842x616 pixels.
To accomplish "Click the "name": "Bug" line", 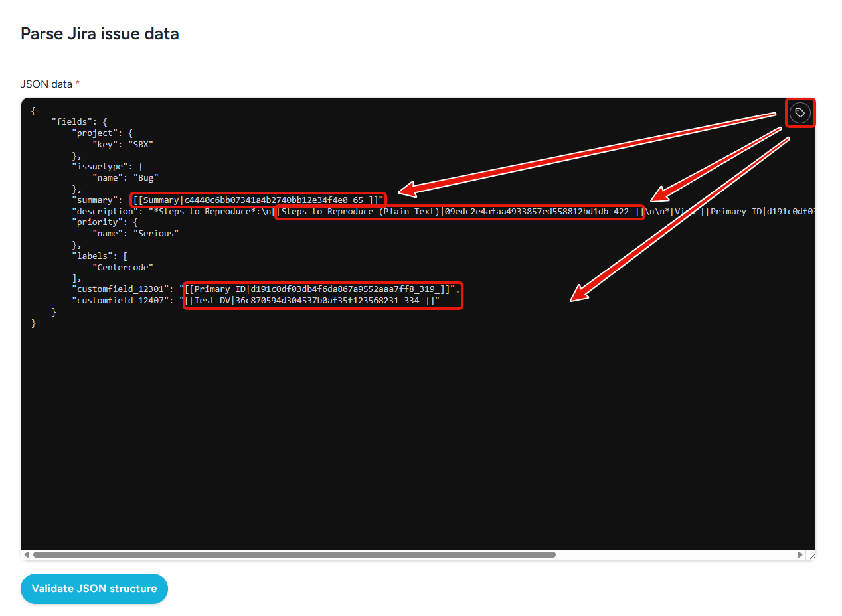I will tap(126, 178).
